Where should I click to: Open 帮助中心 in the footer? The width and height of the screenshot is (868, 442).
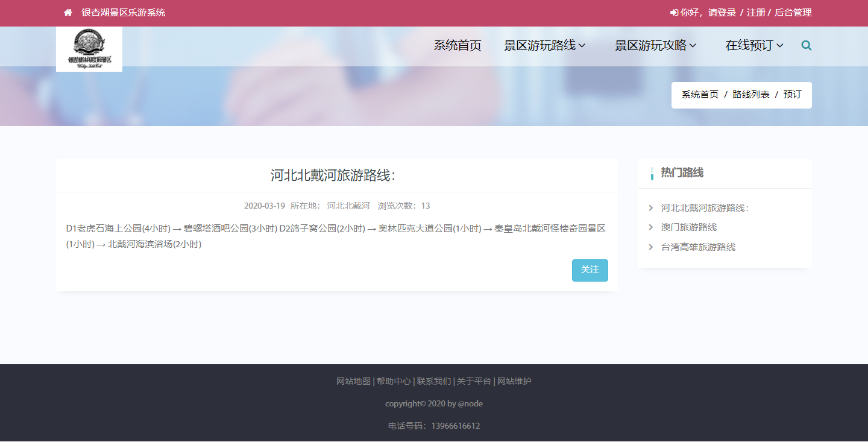click(394, 381)
